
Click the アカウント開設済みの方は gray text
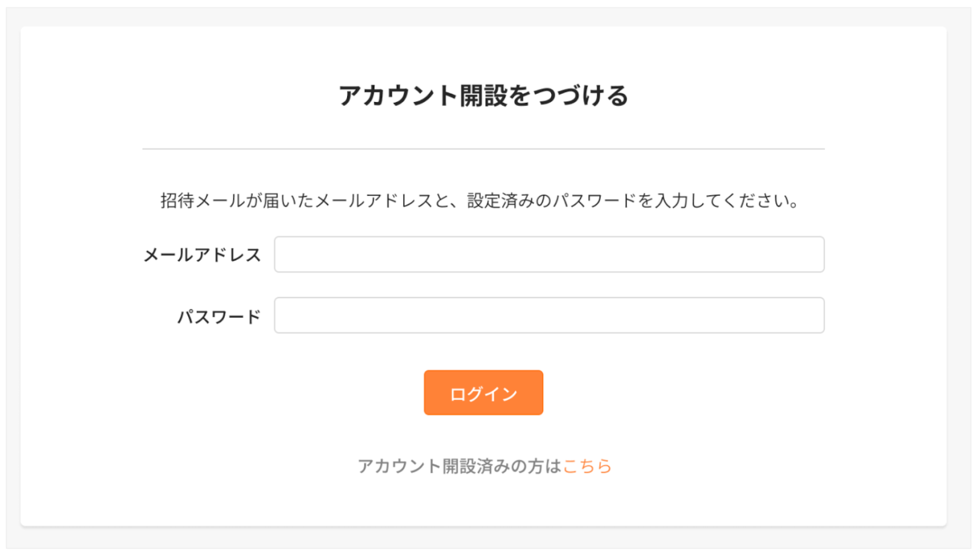point(459,466)
